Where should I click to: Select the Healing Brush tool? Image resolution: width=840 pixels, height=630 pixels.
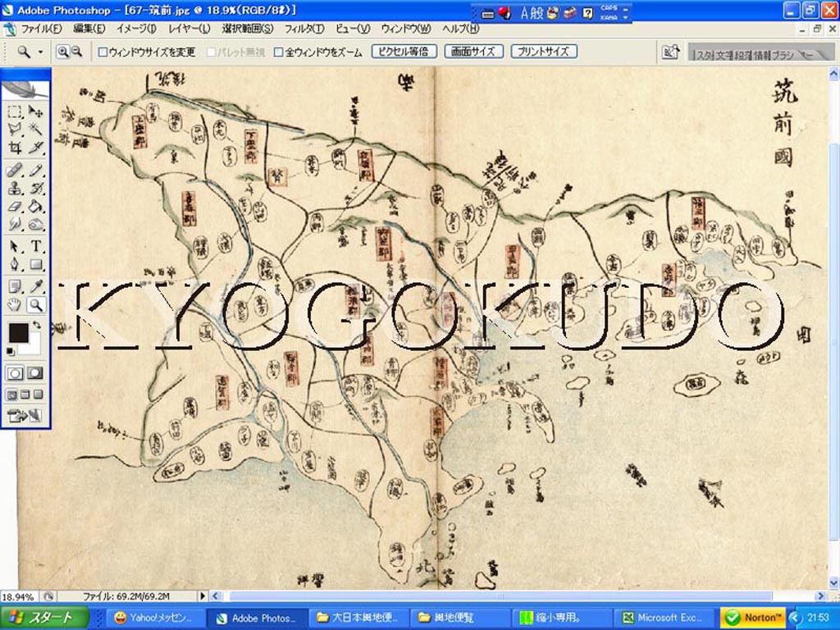point(15,171)
